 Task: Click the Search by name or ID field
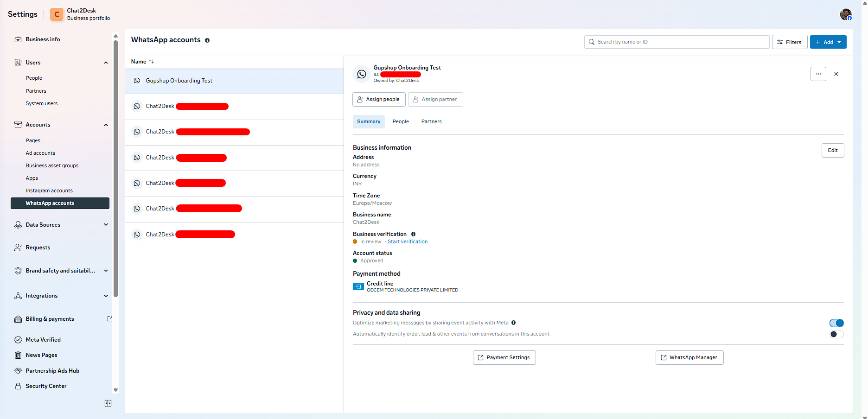[x=677, y=42]
